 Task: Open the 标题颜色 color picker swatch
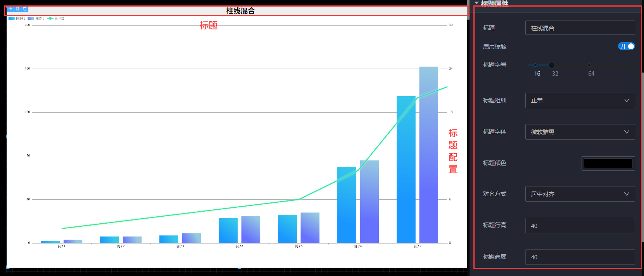[x=608, y=163]
